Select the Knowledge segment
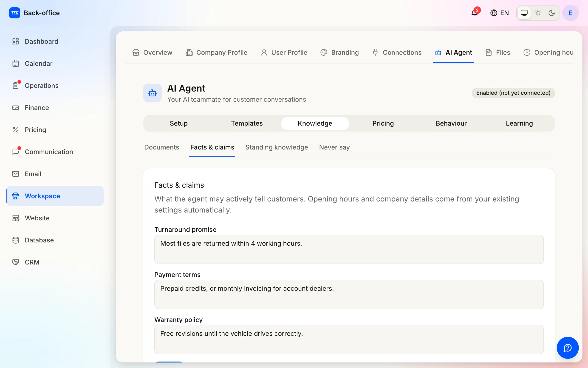The width and height of the screenshot is (588, 368). [315, 124]
